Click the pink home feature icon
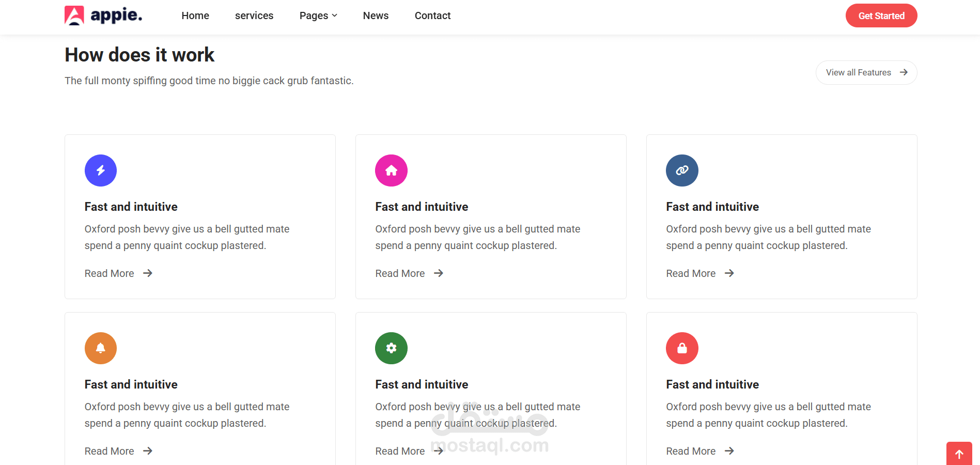The height and width of the screenshot is (465, 980). [391, 171]
